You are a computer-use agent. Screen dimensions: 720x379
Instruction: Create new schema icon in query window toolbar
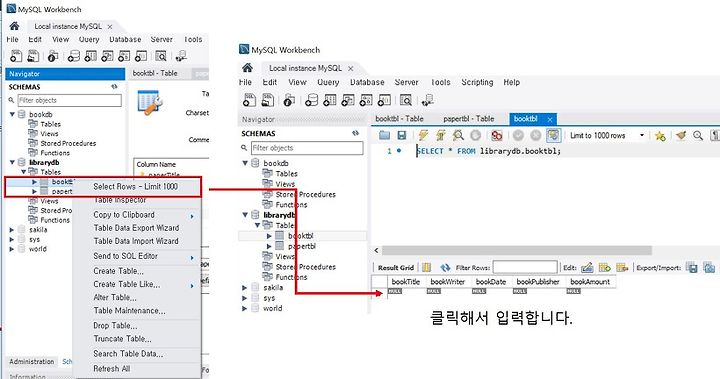311,100
